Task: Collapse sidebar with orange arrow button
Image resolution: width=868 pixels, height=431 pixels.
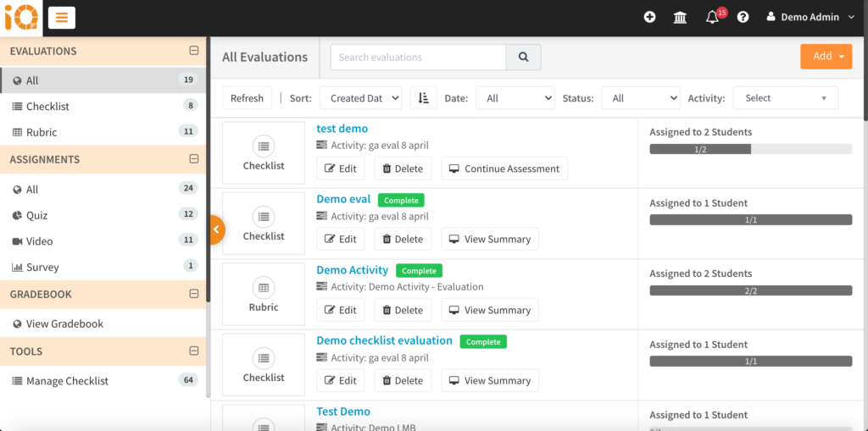Action: (216, 229)
